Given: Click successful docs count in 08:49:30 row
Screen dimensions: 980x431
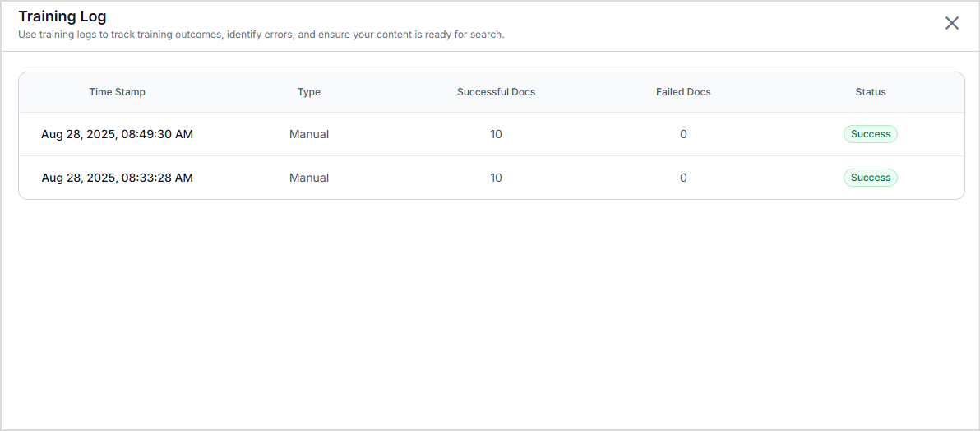Looking at the screenshot, I should (x=496, y=134).
